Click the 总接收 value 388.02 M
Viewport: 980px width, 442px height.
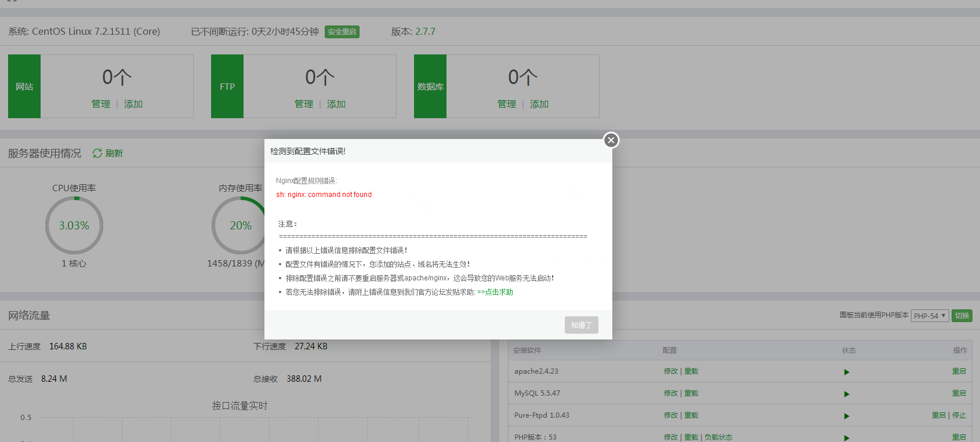304,379
